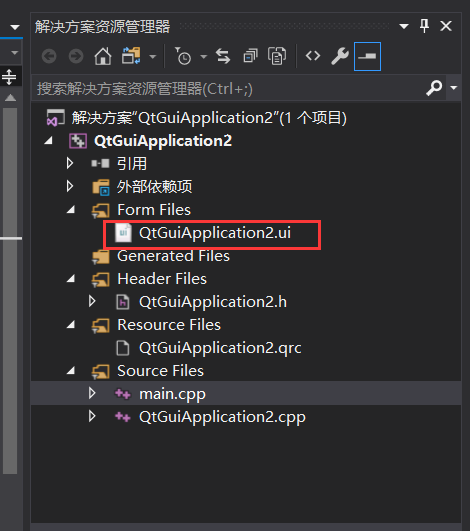Open View Code with the angle brackets icon
Image resolution: width=470 pixels, height=531 pixels.
tap(313, 56)
